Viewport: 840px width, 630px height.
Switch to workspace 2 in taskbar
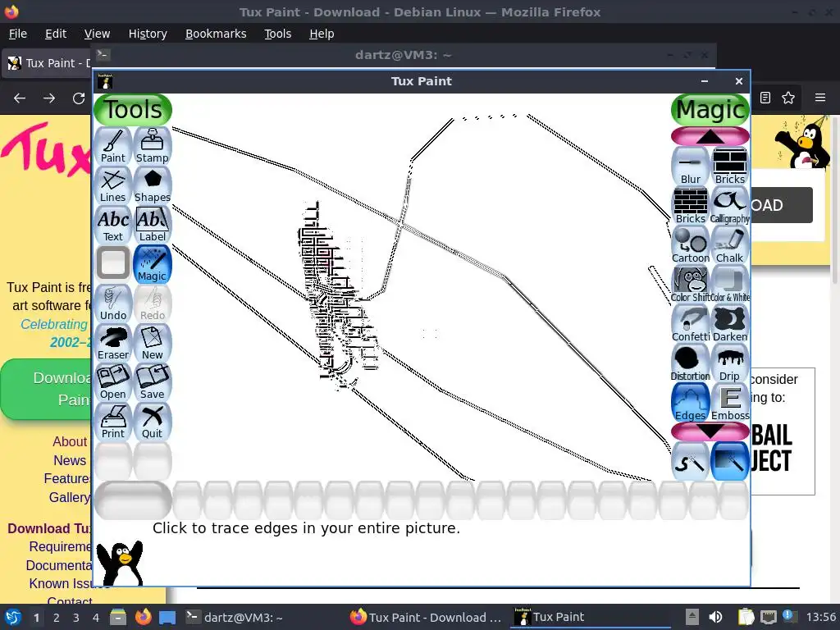pos(57,618)
